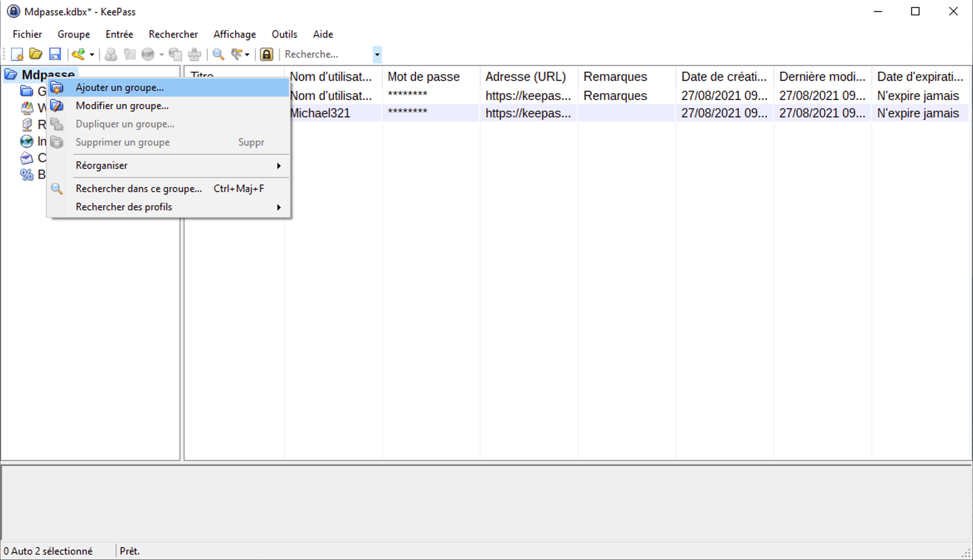Sort by Adresse (URL) column header
This screenshot has height=560, width=973.
529,77
